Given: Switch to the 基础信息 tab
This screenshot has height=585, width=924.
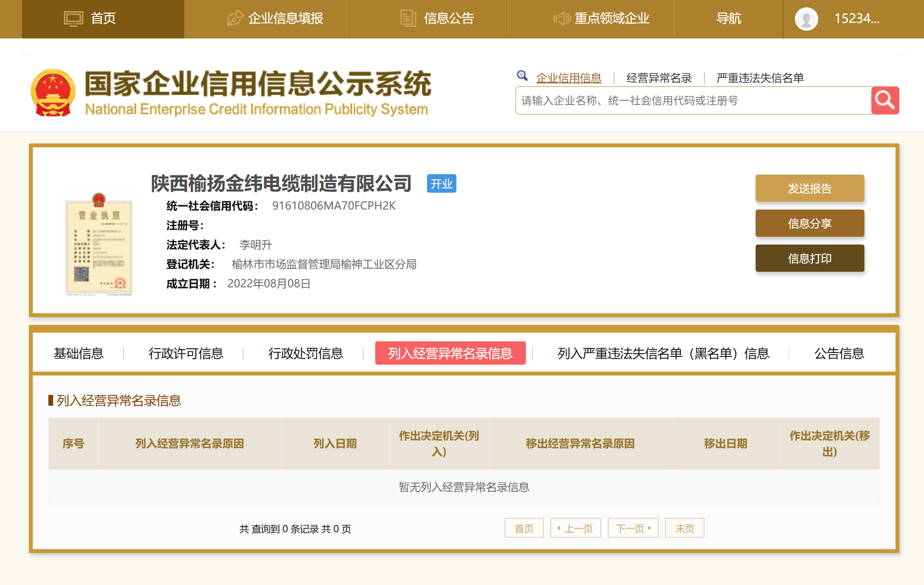Looking at the screenshot, I should tap(79, 353).
